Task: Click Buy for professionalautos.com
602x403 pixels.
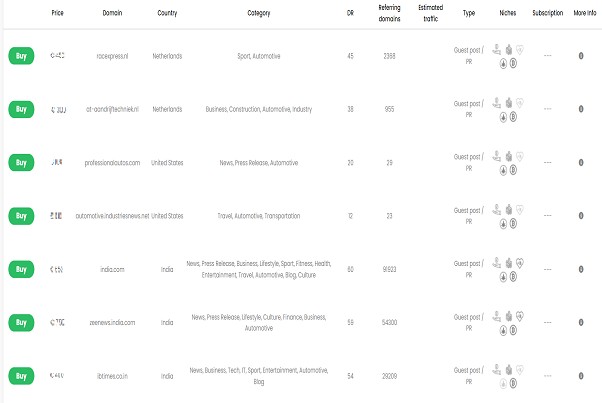Action: (x=21, y=163)
